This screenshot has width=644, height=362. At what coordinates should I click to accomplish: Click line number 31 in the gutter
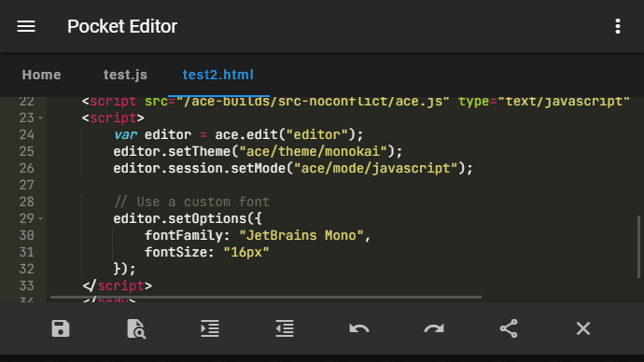(27, 253)
